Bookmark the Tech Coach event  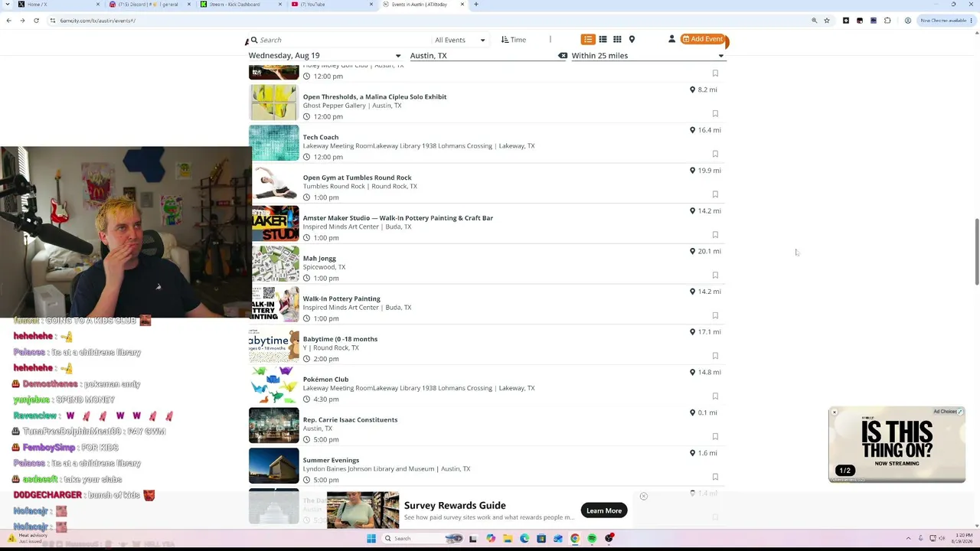(x=715, y=154)
